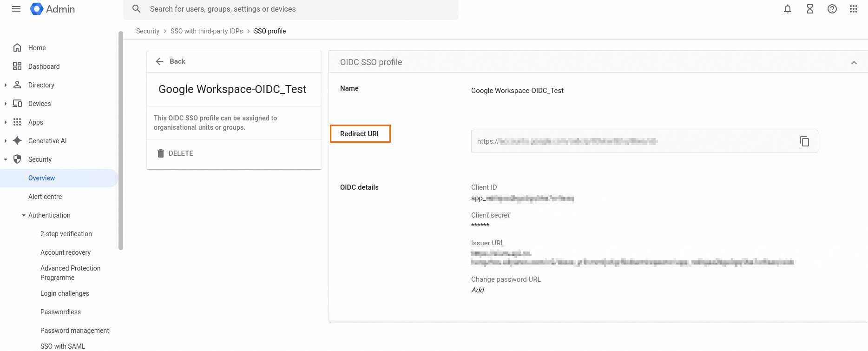Open the tasks hourglass icon
The image size is (868, 351).
pos(810,9)
